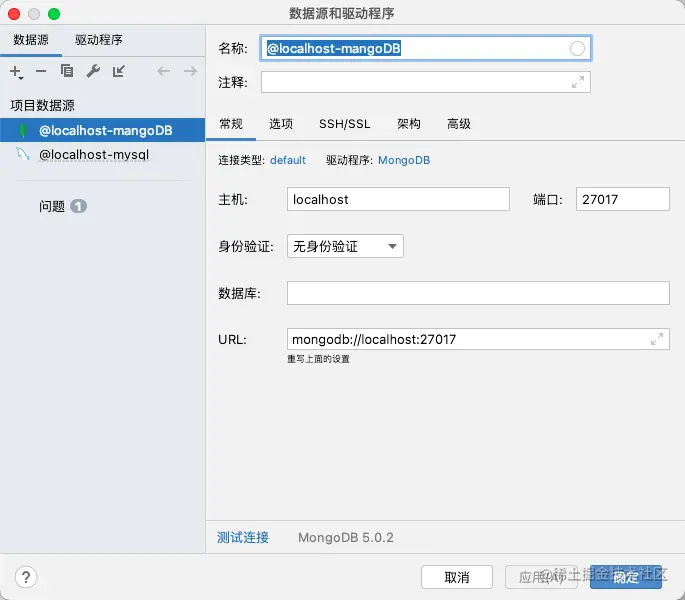Open the 架构 tab
Image resolution: width=685 pixels, height=600 pixels.
pyautogui.click(x=408, y=124)
